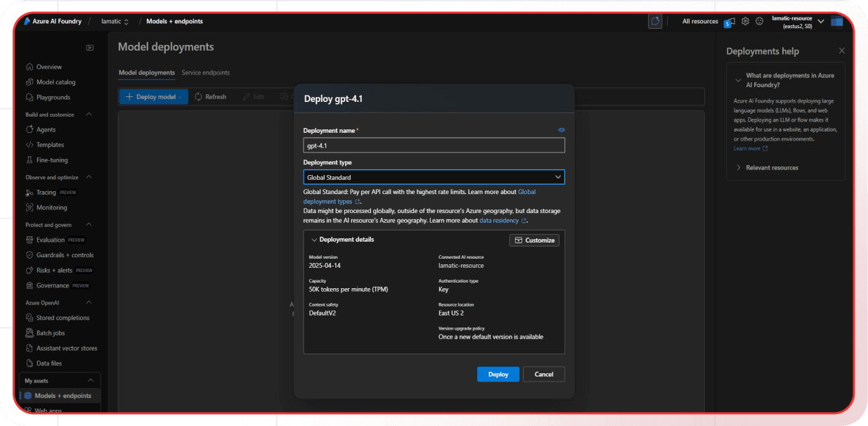Screen dimensions: 868x426
Task: Open the Assistant vector stores page
Action: pyautogui.click(x=28, y=348)
